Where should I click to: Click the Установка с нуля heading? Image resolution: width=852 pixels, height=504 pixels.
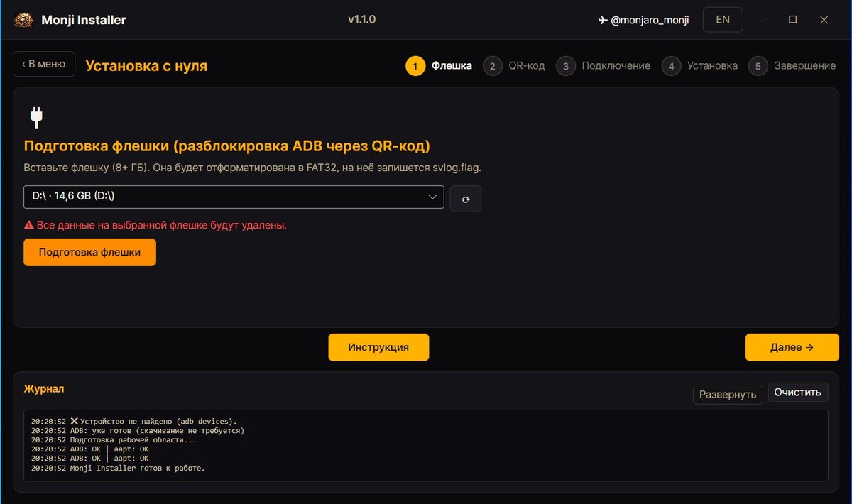(x=146, y=66)
